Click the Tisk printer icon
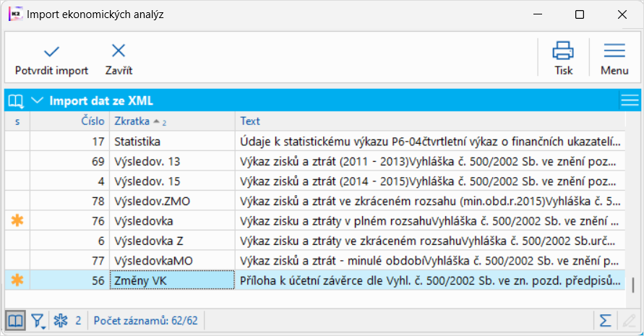 click(x=563, y=51)
